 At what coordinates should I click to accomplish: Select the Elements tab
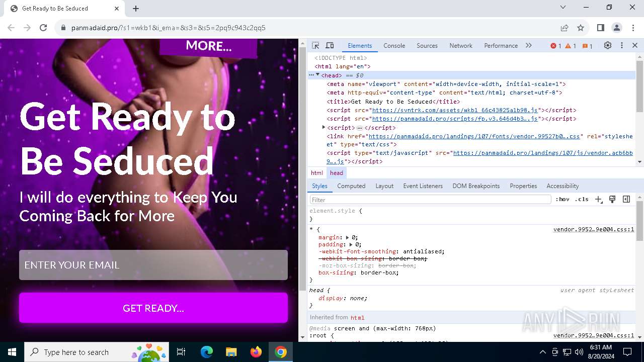coord(360,45)
